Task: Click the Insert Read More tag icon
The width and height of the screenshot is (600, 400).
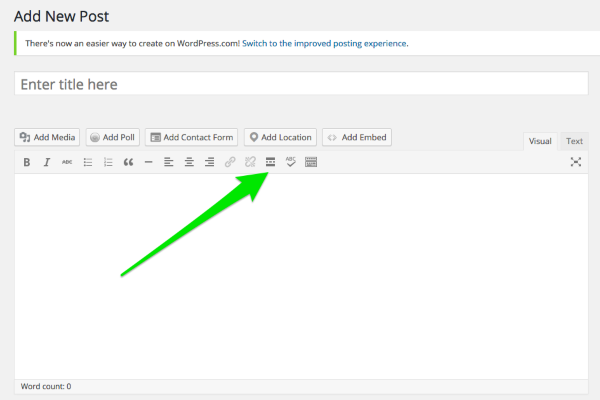Action: click(270, 162)
